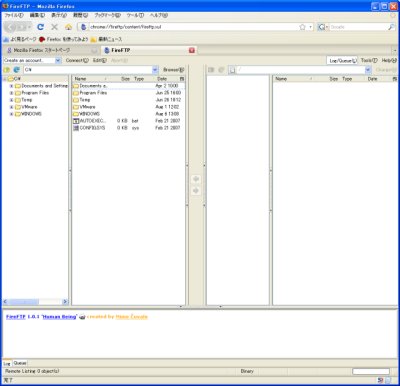
Task: Open the Mime Čuvalo author link
Action: [x=132, y=317]
